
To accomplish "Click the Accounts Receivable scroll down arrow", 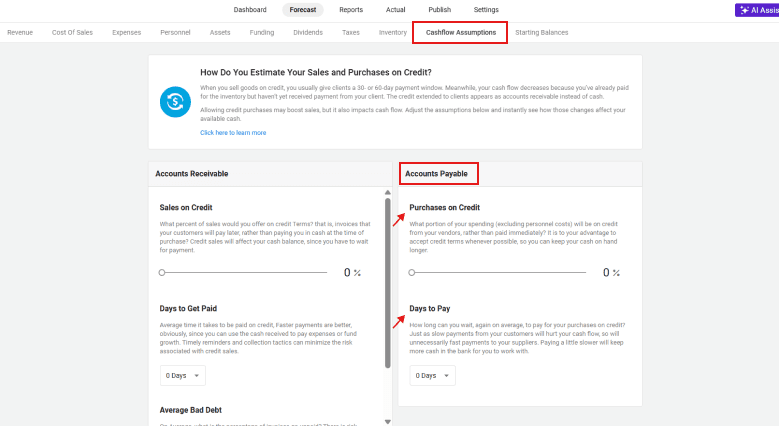I will pos(388,422).
